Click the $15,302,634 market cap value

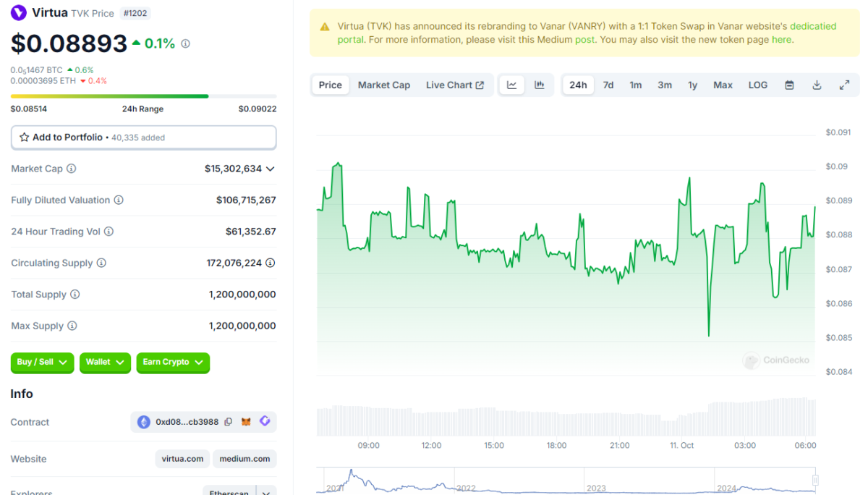click(x=233, y=169)
